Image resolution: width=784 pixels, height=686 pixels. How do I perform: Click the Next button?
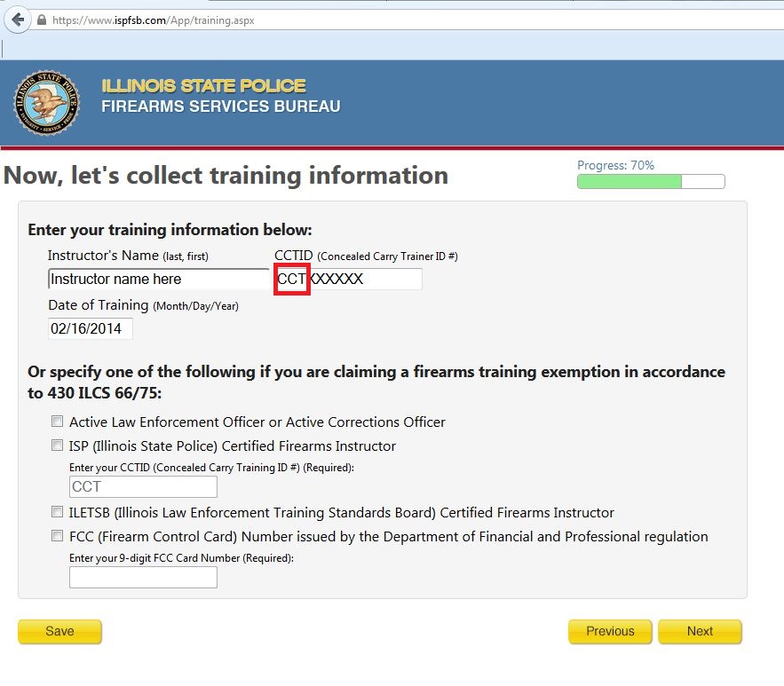click(701, 631)
